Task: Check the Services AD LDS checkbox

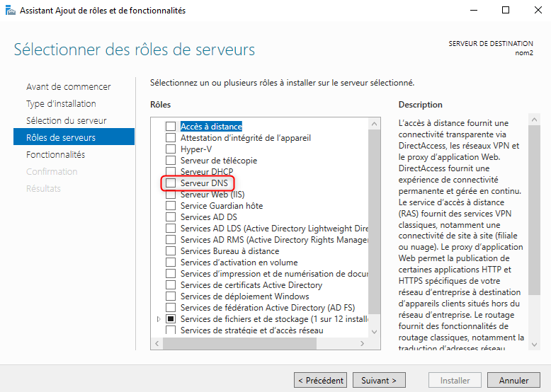Action: 171,228
